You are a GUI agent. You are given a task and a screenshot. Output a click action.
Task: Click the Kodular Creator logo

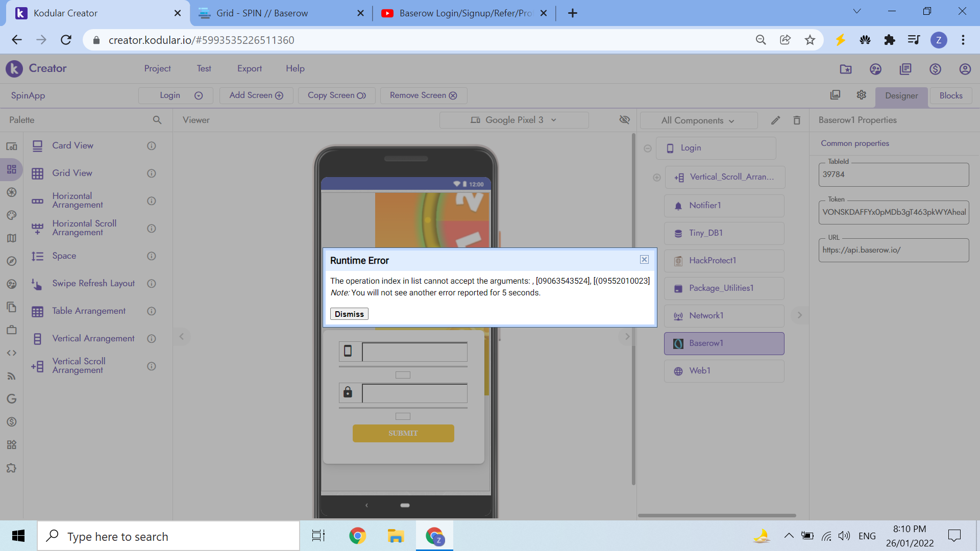(36, 68)
